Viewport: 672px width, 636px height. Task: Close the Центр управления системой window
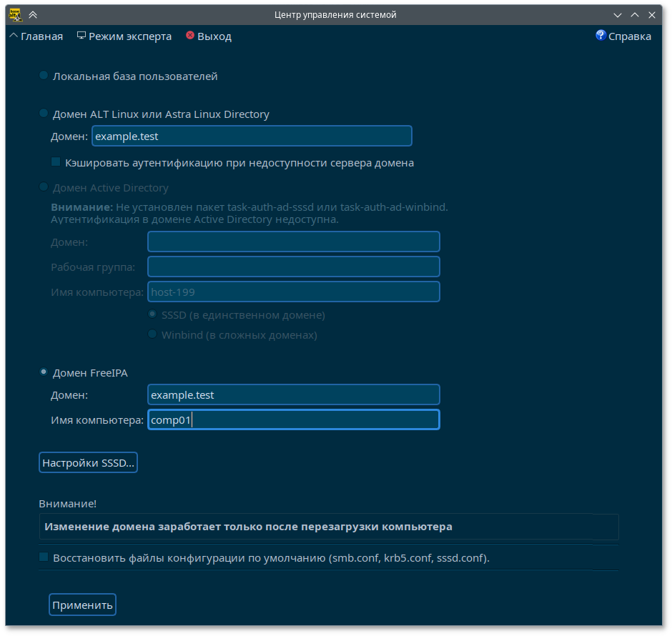click(x=651, y=14)
